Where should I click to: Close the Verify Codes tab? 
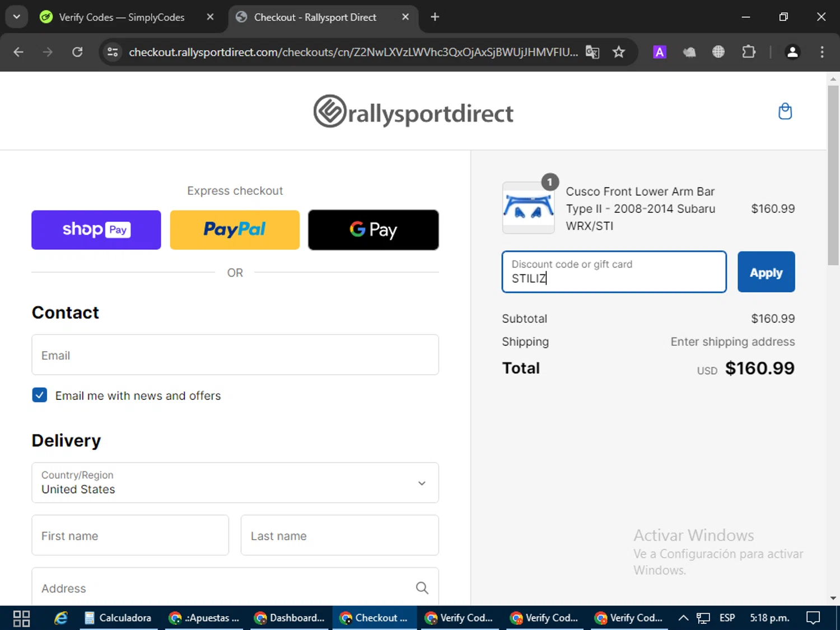210,17
